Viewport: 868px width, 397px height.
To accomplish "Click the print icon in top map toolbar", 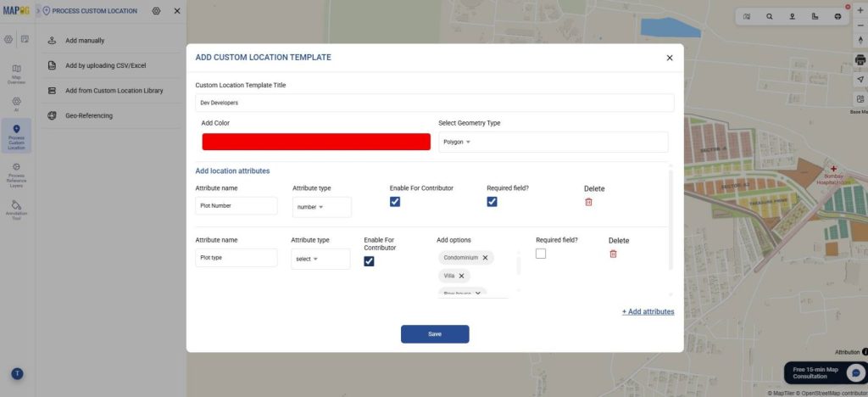I will point(837,17).
